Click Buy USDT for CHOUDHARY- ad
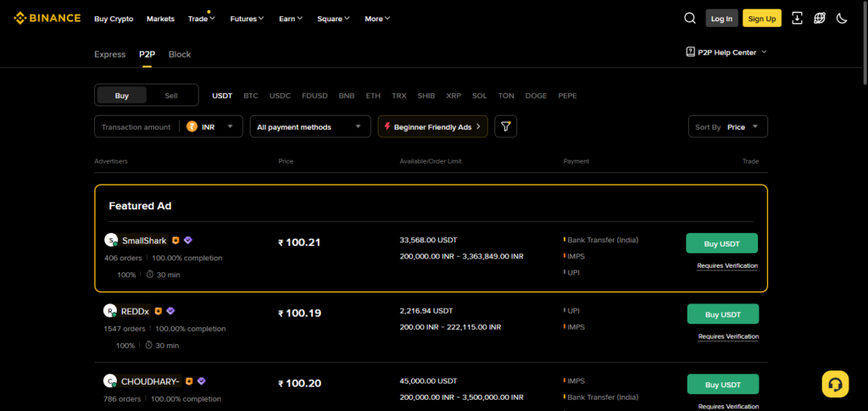Screen dimensions: 868x411 coord(723,385)
